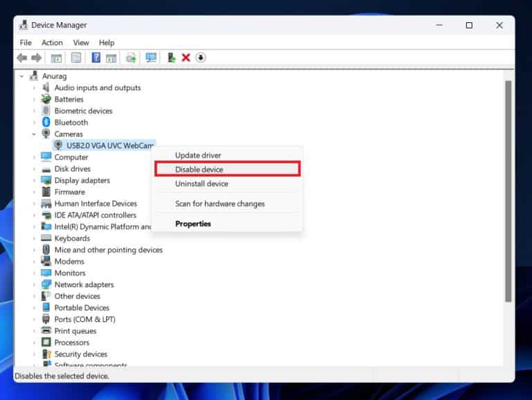
Task: Click the Disable device down-arrow toolbar icon
Action: 200,57
